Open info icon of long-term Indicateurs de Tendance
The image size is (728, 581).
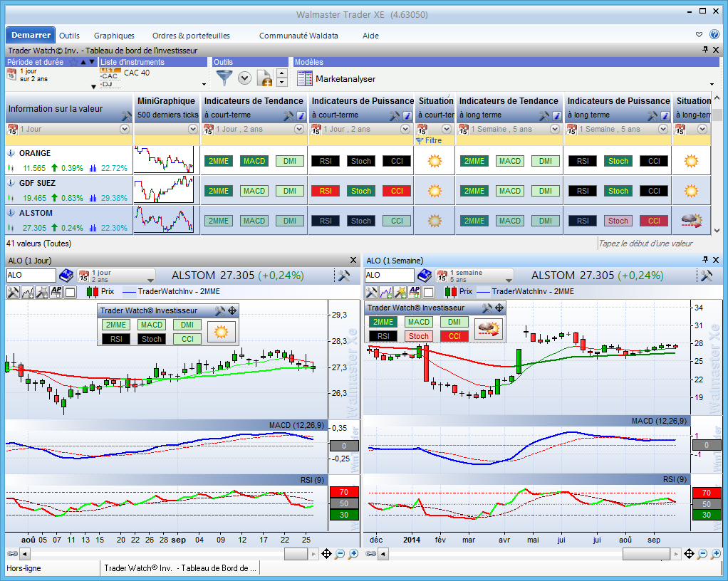tap(556, 115)
